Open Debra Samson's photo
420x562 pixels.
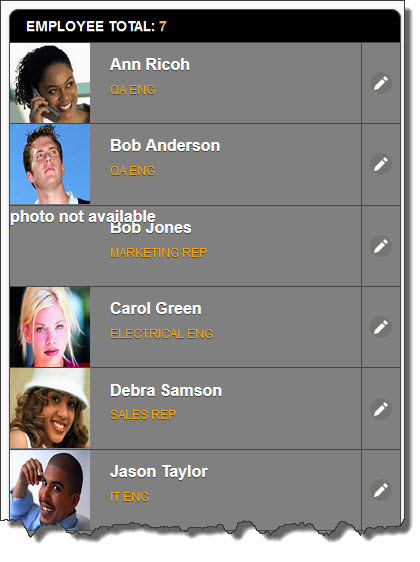coord(50,408)
